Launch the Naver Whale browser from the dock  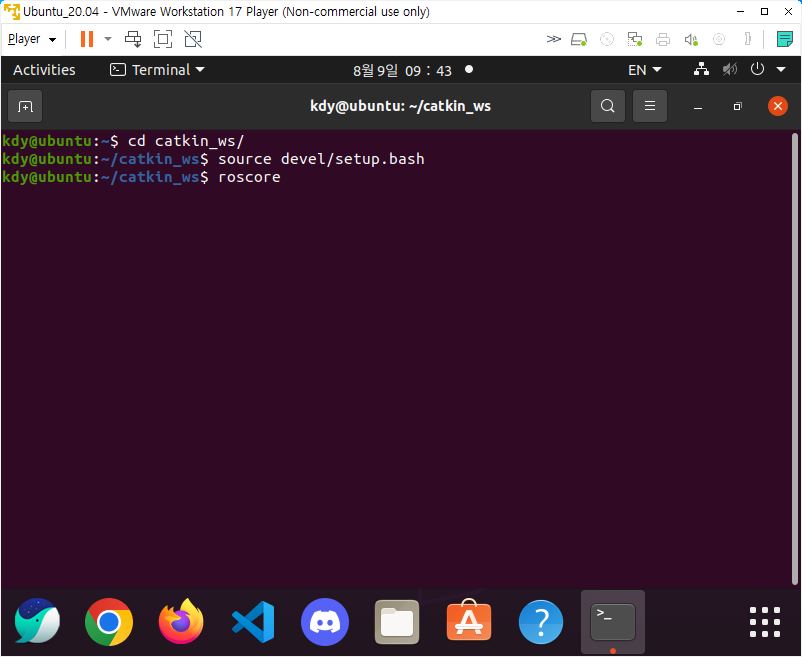click(37, 622)
